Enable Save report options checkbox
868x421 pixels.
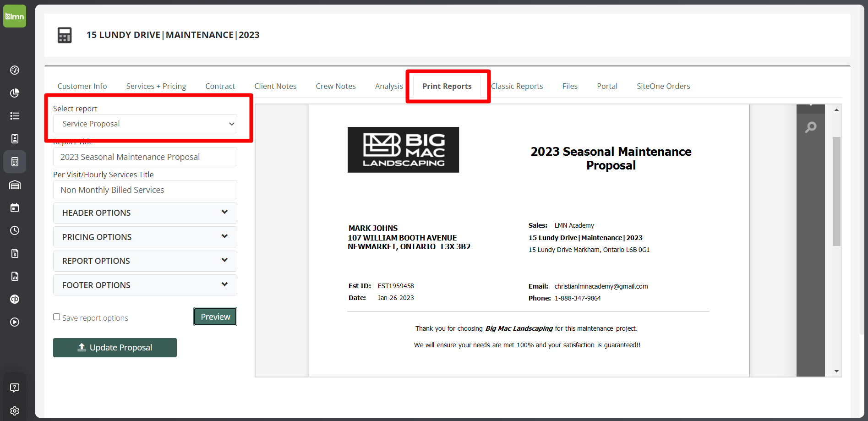(x=57, y=317)
